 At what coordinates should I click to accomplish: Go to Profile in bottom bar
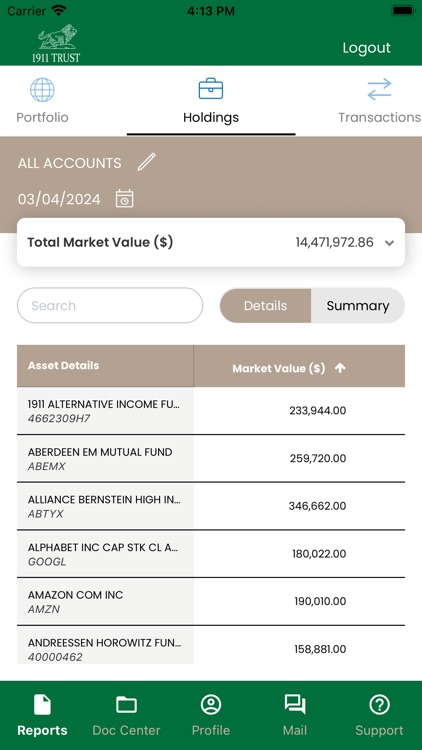[211, 716]
